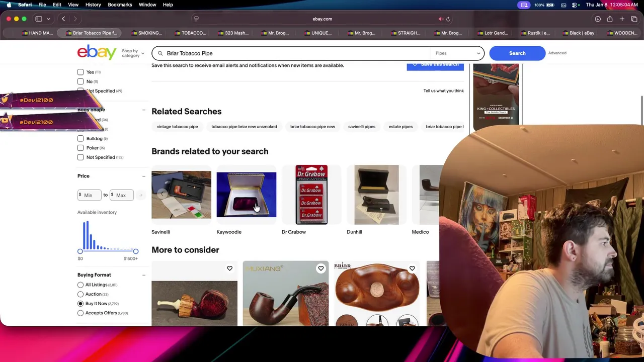The image size is (644, 362).
Task: Open the File menu
Action: click(42, 5)
